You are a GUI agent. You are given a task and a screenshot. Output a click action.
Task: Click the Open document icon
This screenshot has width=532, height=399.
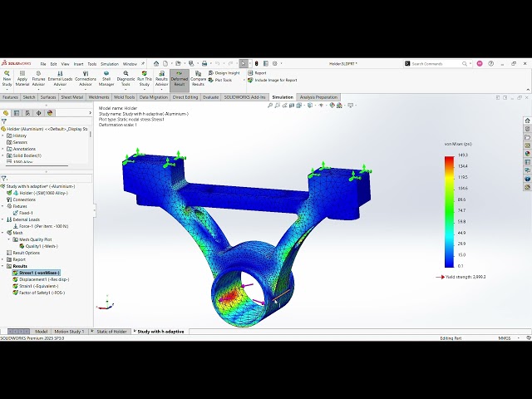click(178, 63)
